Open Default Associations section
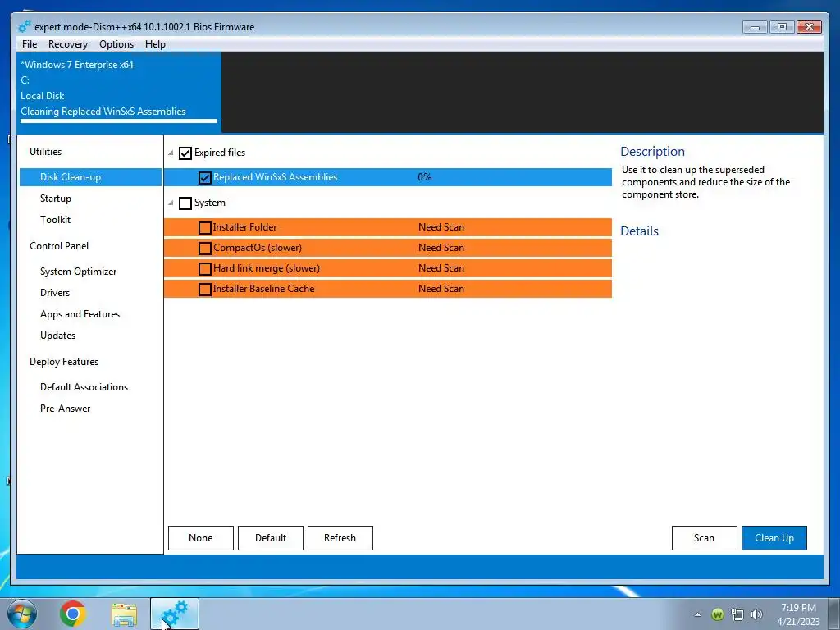The image size is (840, 630). click(84, 387)
